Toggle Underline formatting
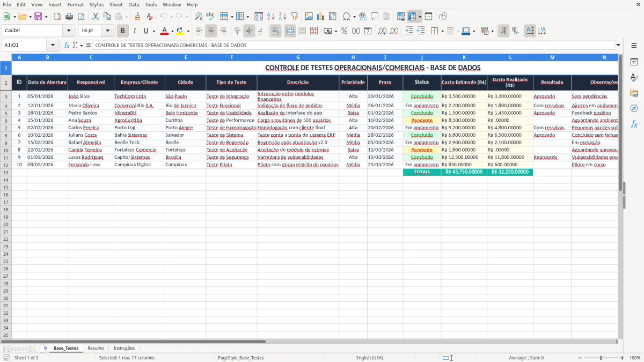Image resolution: width=644 pixels, height=362 pixels. pos(145,31)
